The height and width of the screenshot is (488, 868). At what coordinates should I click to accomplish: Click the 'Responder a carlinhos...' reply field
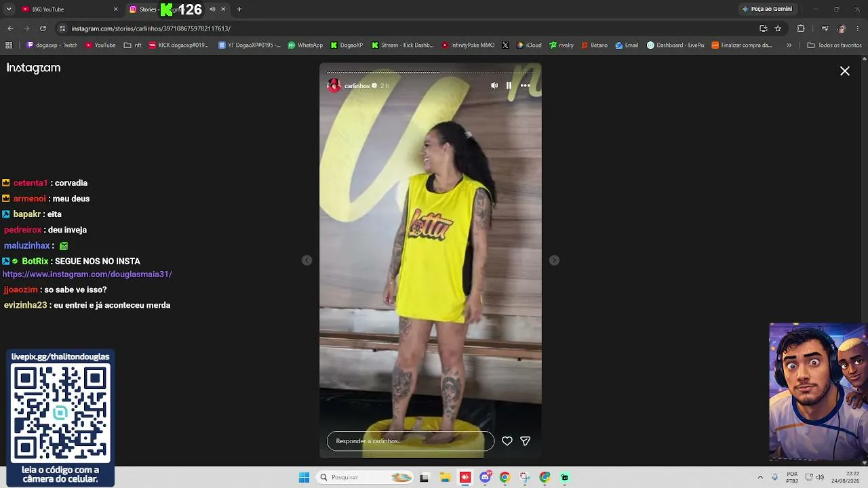point(410,441)
